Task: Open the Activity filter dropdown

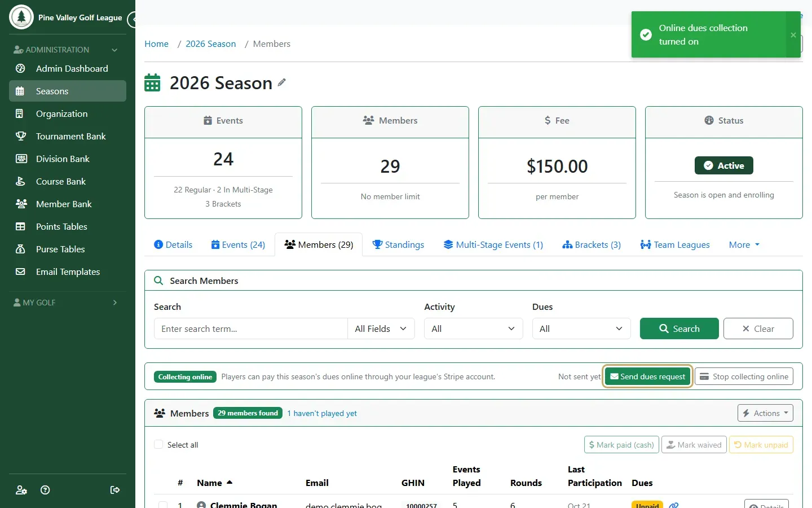Action: point(474,329)
